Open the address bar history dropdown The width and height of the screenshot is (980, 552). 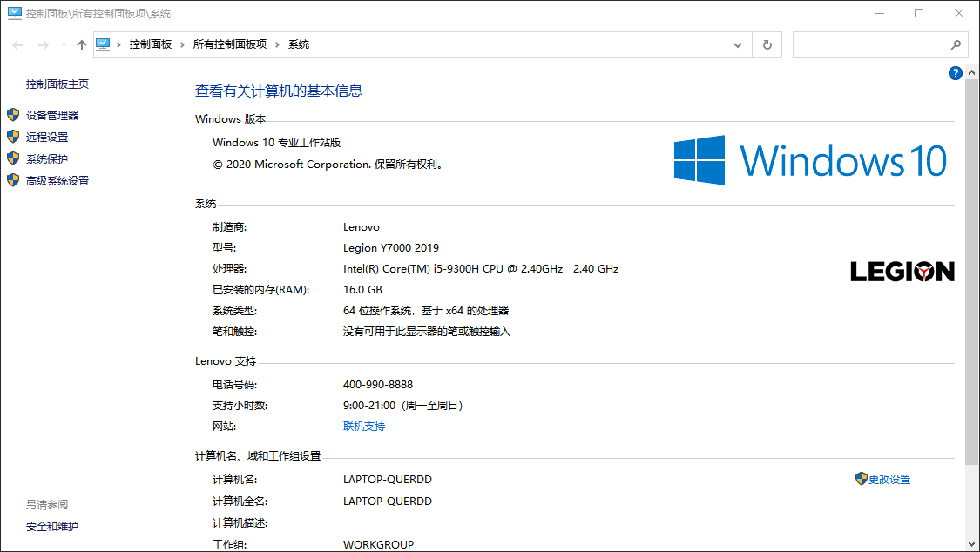[737, 45]
